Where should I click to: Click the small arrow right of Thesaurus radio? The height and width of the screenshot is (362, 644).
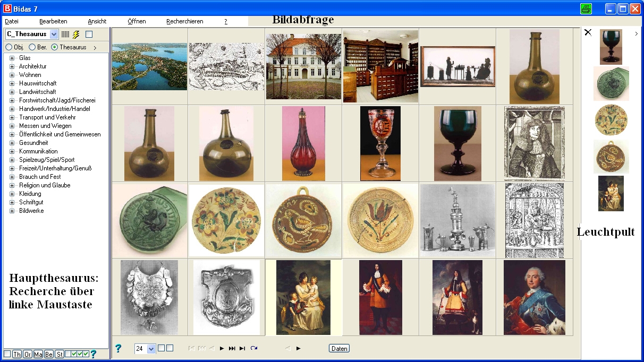(95, 47)
